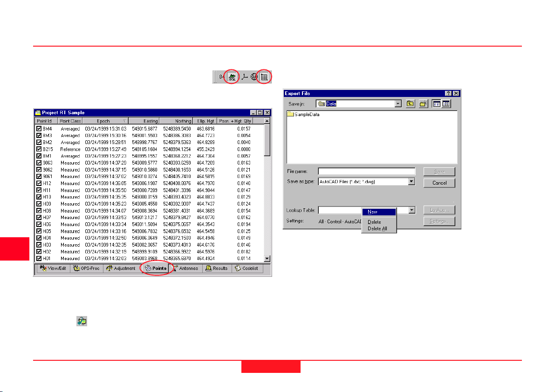The height and width of the screenshot is (392, 555).
Task: Toggle the checkbox for point B215
Action: (x=39, y=149)
